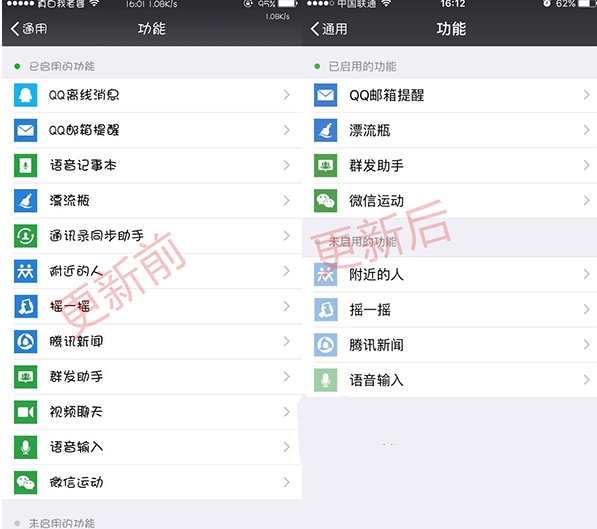The height and width of the screenshot is (529, 597).
Task: Tap 微信运动 icon in right screen
Action: click(326, 201)
